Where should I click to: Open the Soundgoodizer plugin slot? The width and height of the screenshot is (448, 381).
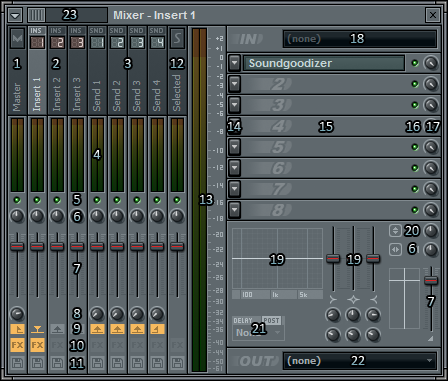click(324, 63)
